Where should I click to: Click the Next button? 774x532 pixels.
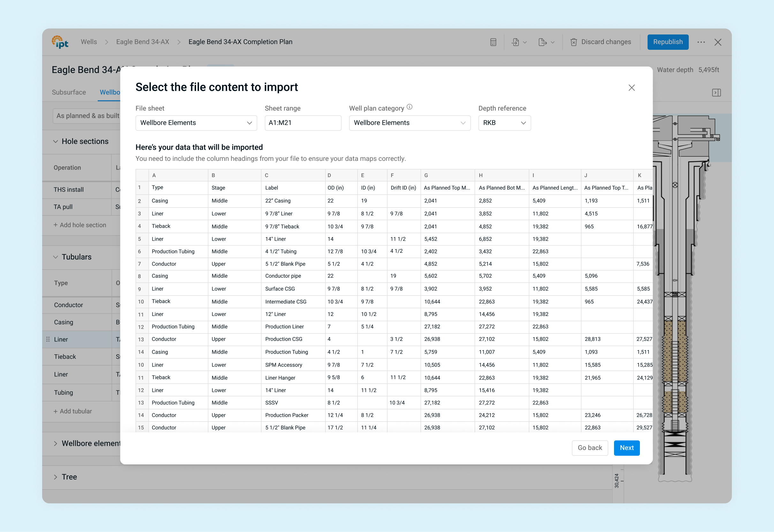coord(626,448)
